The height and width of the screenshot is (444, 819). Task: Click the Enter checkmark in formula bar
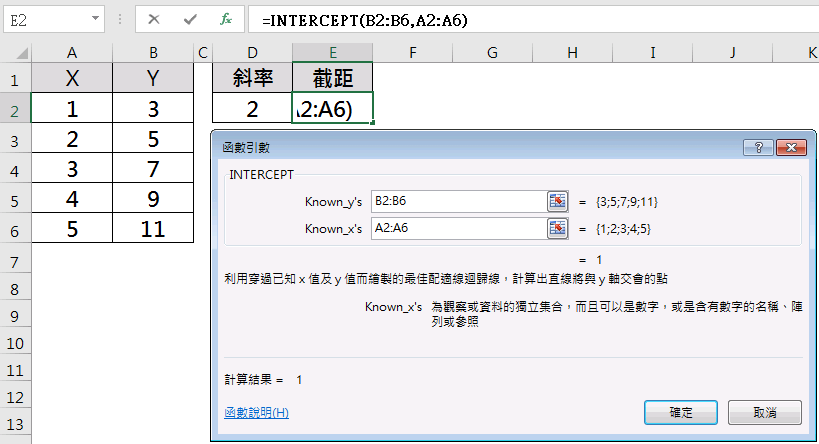tap(190, 19)
